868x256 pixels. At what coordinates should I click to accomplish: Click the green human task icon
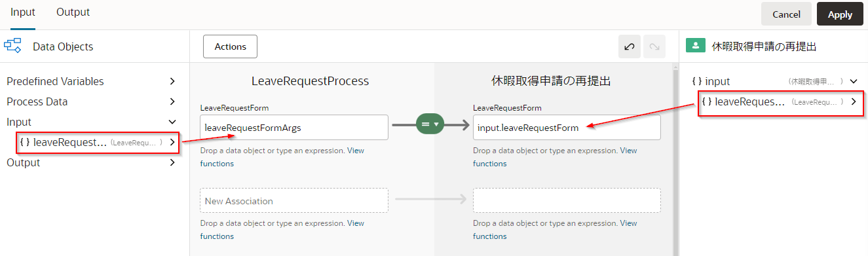pos(694,46)
